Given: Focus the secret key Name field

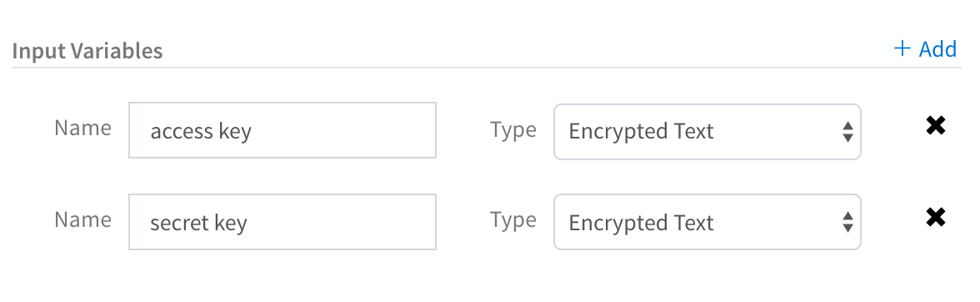Looking at the screenshot, I should coord(282,222).
